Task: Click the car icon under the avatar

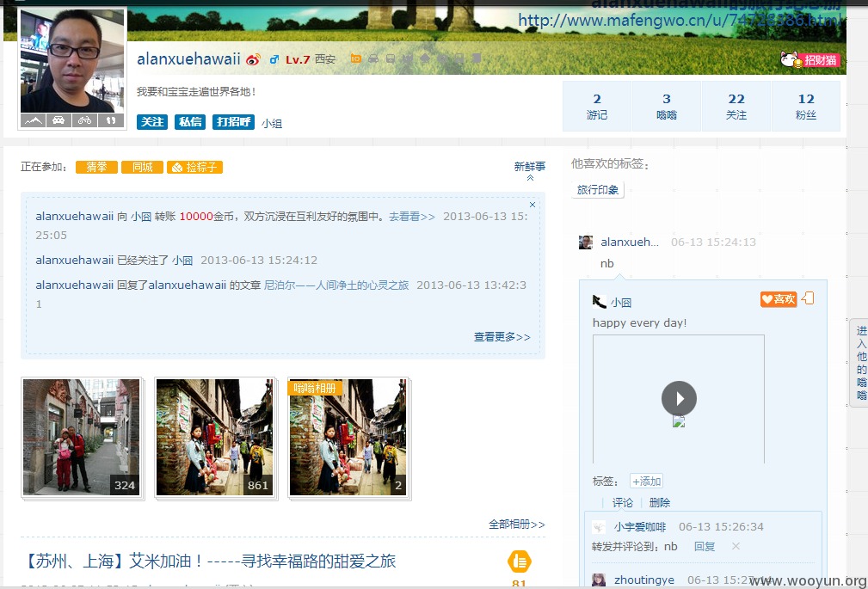Action: [58, 120]
